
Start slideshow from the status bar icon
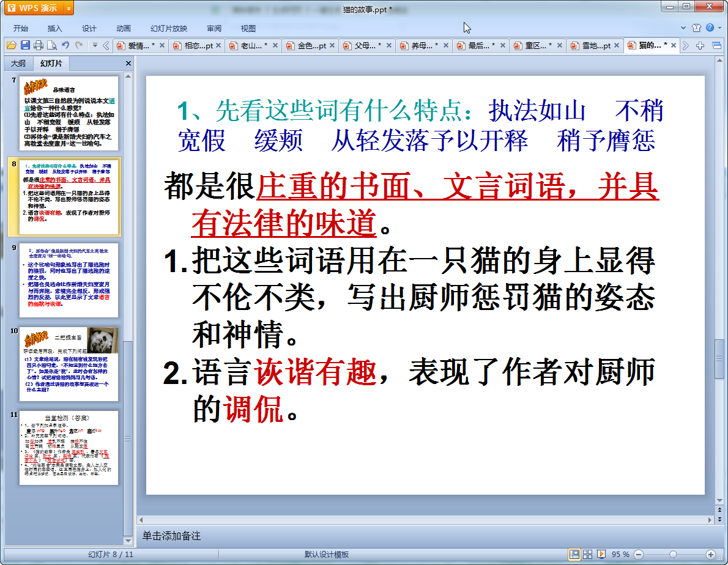coord(601,555)
